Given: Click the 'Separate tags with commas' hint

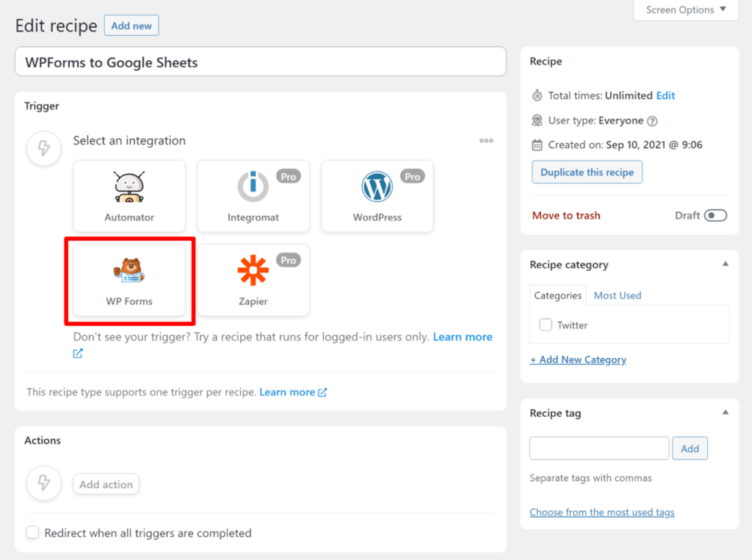Looking at the screenshot, I should click(590, 478).
